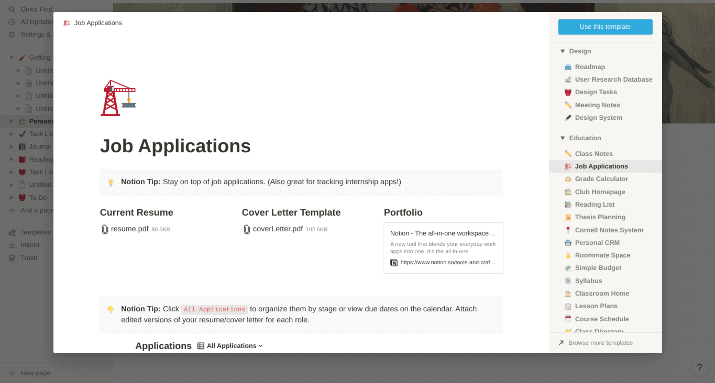Screen dimensions: 715x383
Task: Select the Course Schedule template icon
Action: pos(568,319)
